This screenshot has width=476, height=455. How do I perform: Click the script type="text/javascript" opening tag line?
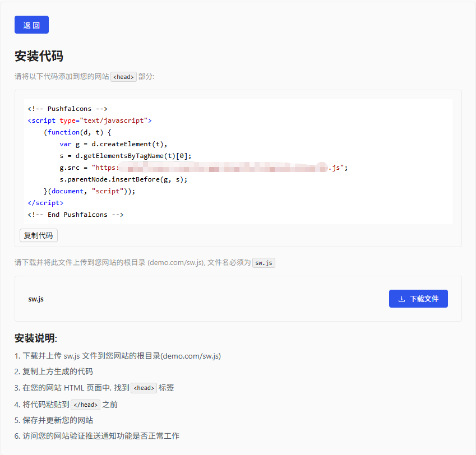(x=90, y=120)
